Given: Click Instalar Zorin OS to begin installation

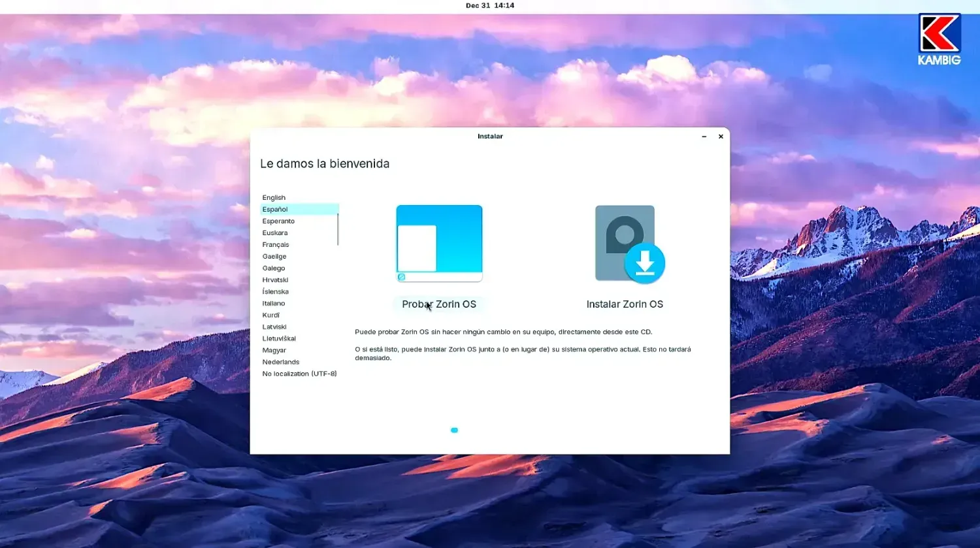Looking at the screenshot, I should (x=624, y=304).
